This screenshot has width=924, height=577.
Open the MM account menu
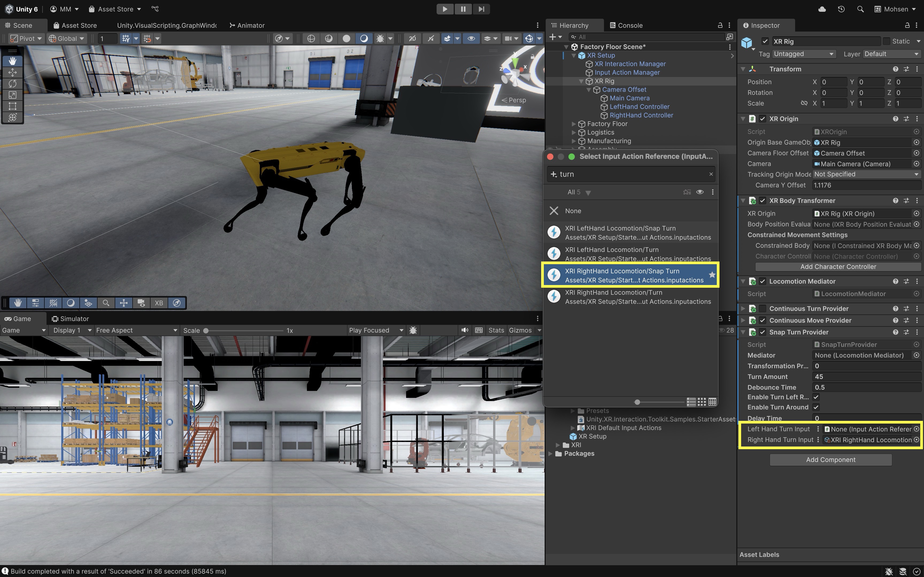(x=64, y=9)
